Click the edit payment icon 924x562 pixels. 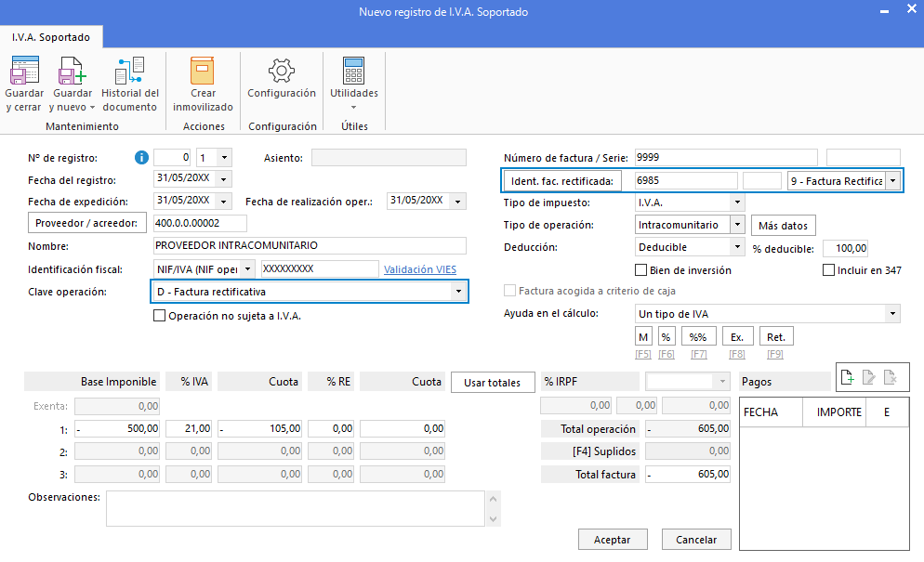(x=869, y=377)
